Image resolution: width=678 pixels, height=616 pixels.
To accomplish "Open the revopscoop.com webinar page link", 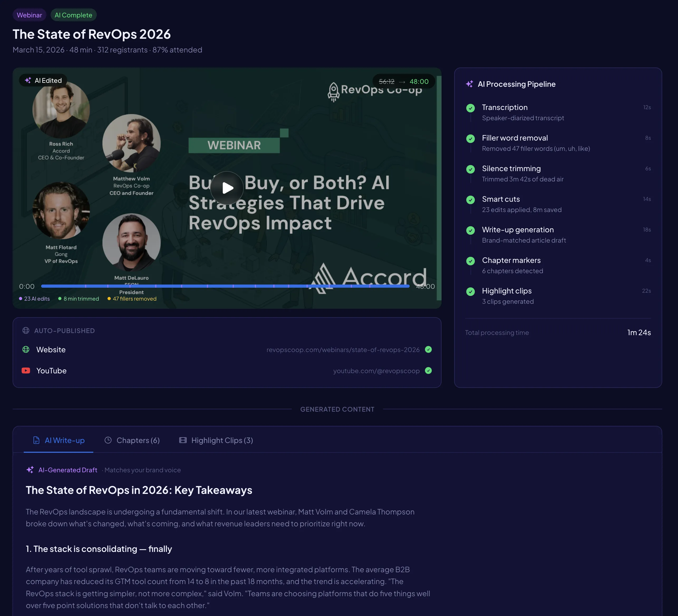I will coord(342,350).
